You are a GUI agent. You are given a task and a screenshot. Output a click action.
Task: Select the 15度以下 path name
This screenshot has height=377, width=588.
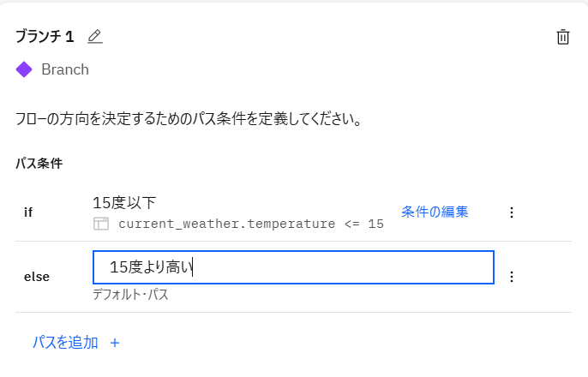tap(124, 202)
